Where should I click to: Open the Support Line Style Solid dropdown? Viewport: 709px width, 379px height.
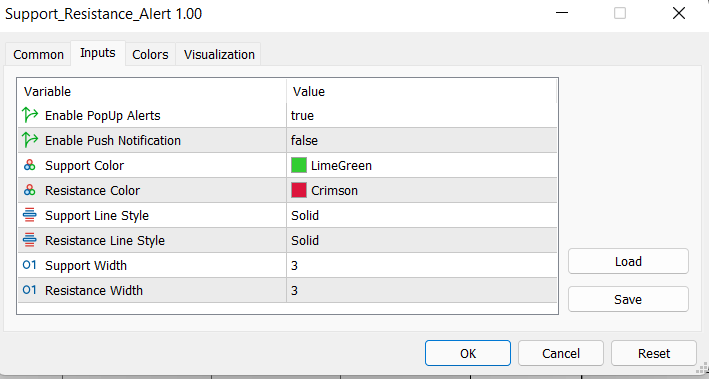[x=421, y=215]
